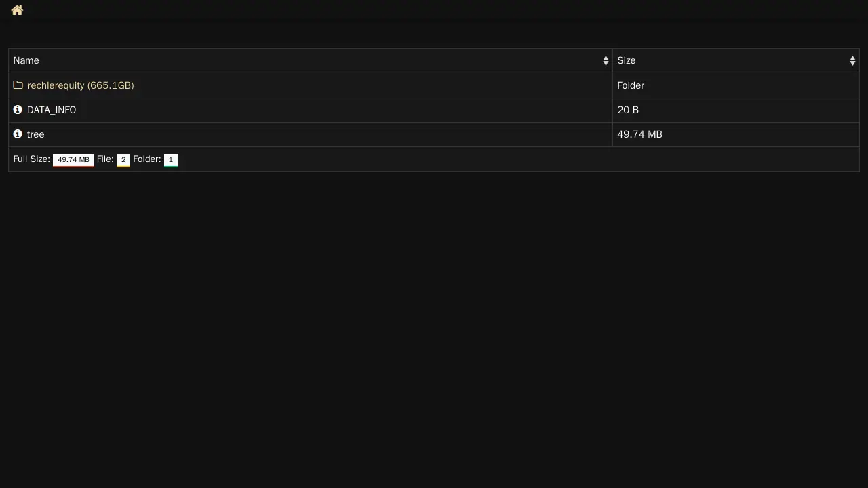Viewport: 868px width, 488px height.
Task: Click the "Folder" size cell for rechlerequity
Action: pos(631,85)
